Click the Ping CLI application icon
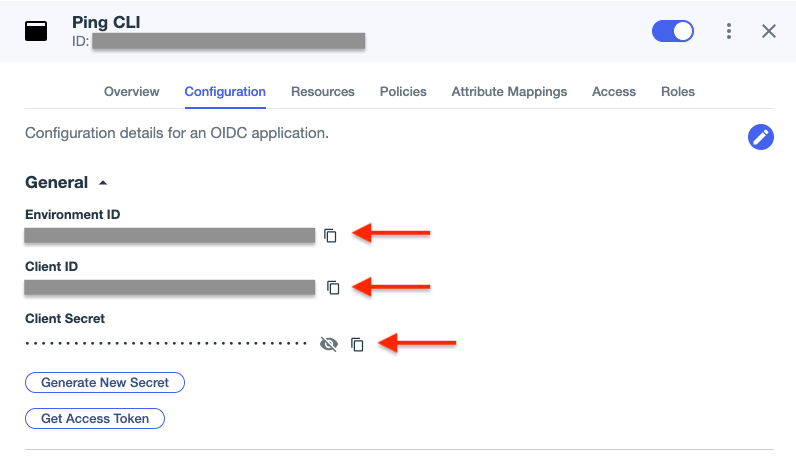This screenshot has width=796, height=458. pyautogui.click(x=36, y=31)
